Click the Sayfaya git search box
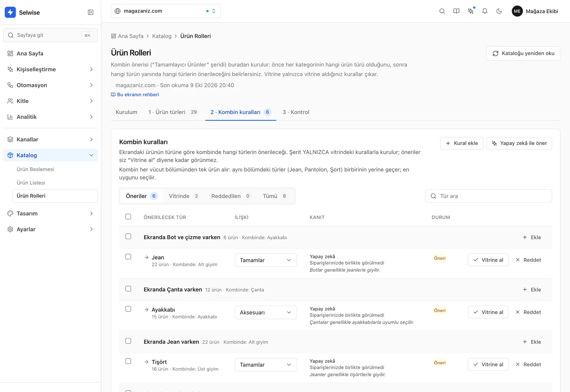570x392 pixels. [x=51, y=35]
